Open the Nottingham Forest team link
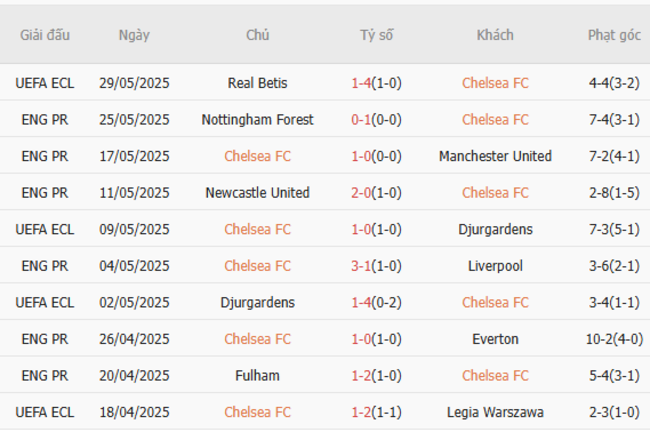This screenshot has width=650, height=432. [x=257, y=120]
